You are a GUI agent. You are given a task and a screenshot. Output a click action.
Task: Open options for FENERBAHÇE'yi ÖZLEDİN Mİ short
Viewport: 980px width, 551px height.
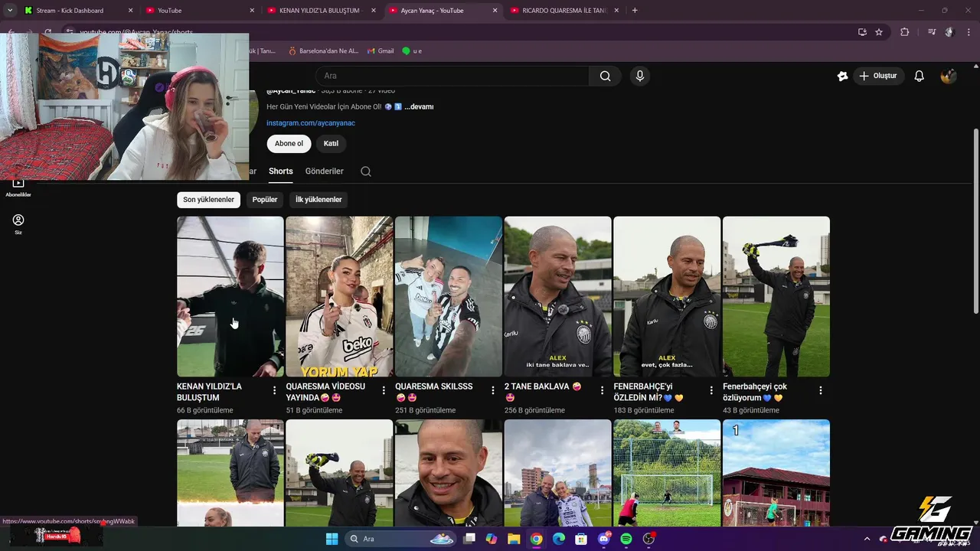pyautogui.click(x=711, y=390)
